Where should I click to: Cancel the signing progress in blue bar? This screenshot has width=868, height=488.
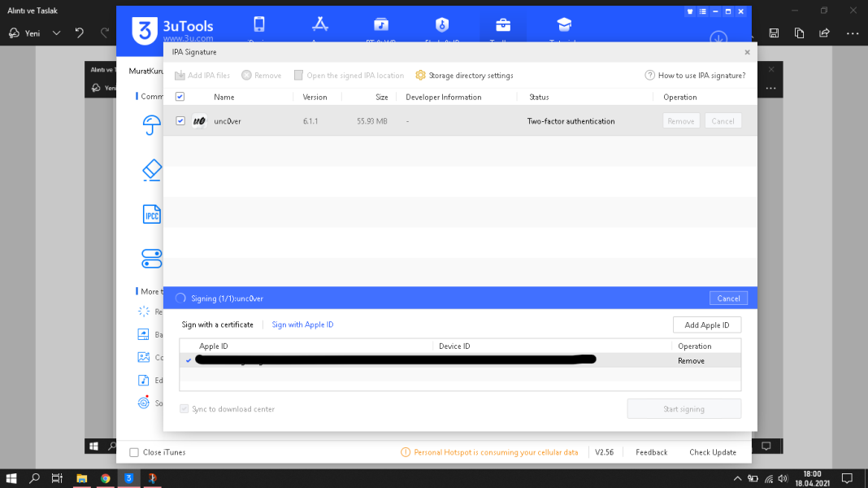(728, 298)
